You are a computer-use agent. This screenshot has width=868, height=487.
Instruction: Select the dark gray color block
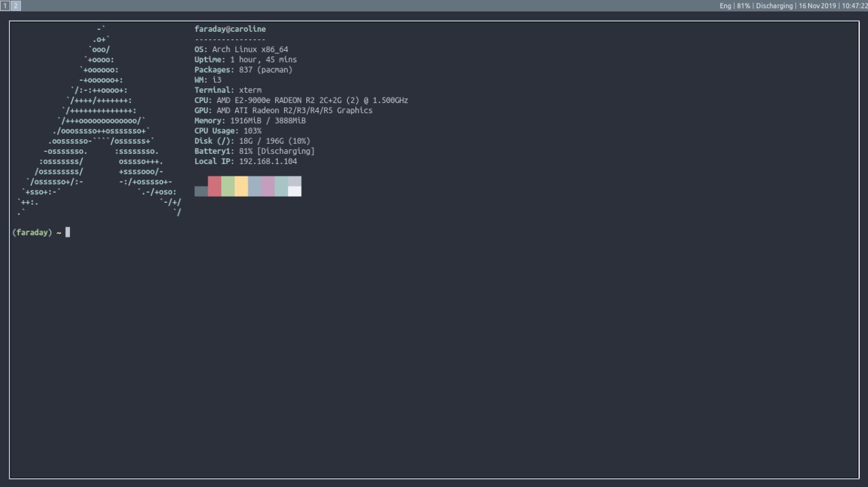pyautogui.click(x=201, y=191)
